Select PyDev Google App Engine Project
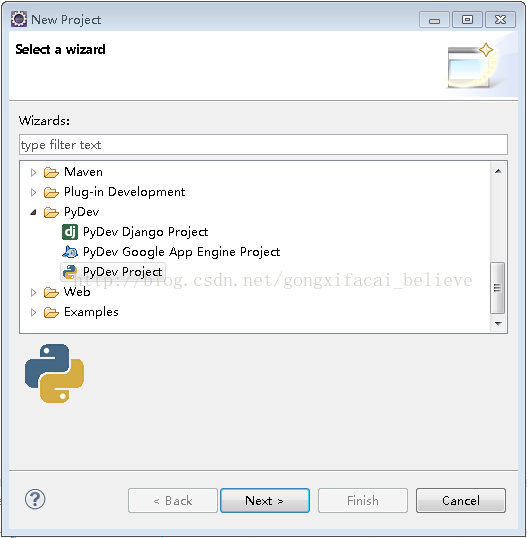The width and height of the screenshot is (527, 538). (x=181, y=252)
